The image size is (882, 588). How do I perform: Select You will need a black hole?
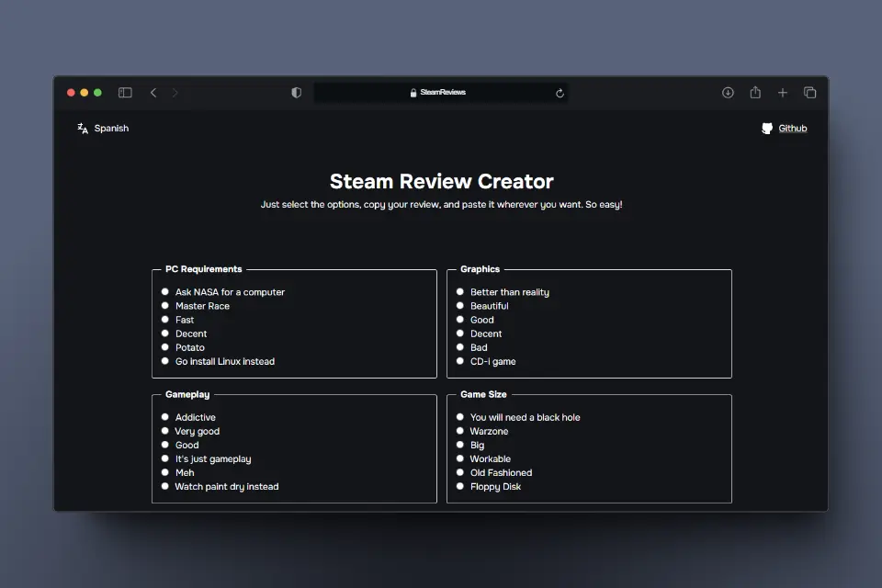(x=460, y=417)
